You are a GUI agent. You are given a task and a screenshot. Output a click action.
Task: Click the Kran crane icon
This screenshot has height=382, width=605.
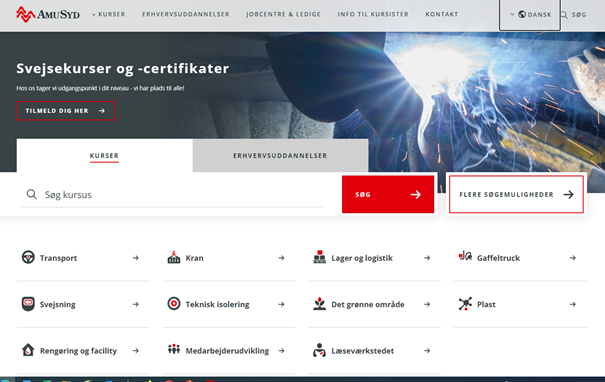[174, 257]
